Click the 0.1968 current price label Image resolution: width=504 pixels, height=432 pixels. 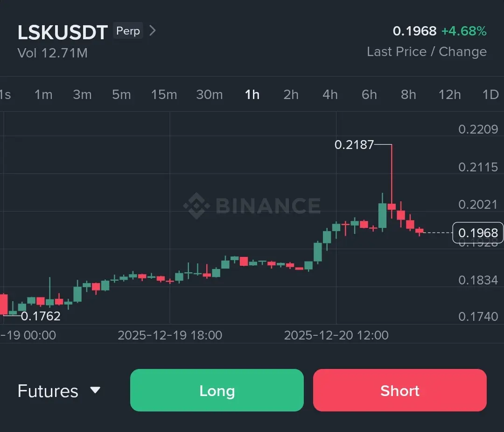coord(478,233)
